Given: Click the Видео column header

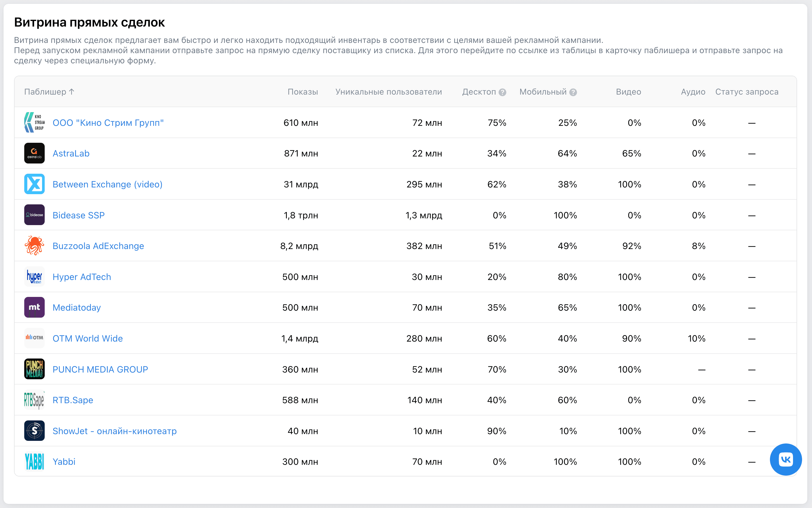Looking at the screenshot, I should (x=628, y=92).
